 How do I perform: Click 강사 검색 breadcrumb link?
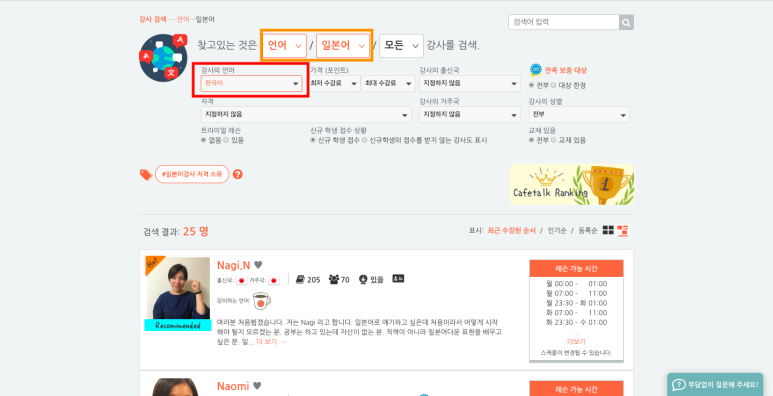point(153,20)
